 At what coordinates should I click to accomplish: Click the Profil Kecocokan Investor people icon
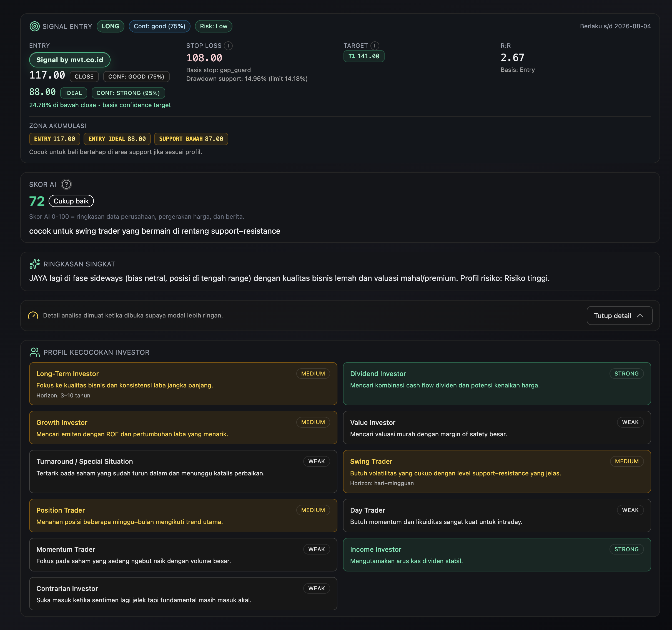(34, 352)
